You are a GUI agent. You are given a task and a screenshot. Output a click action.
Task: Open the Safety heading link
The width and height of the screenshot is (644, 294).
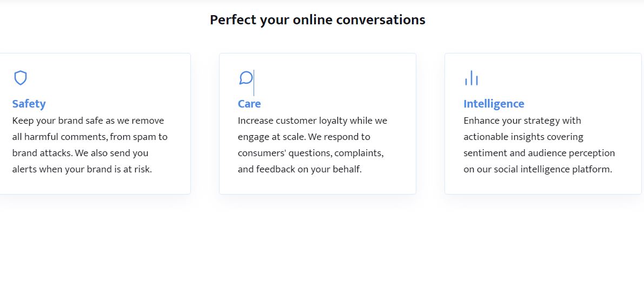pos(29,104)
